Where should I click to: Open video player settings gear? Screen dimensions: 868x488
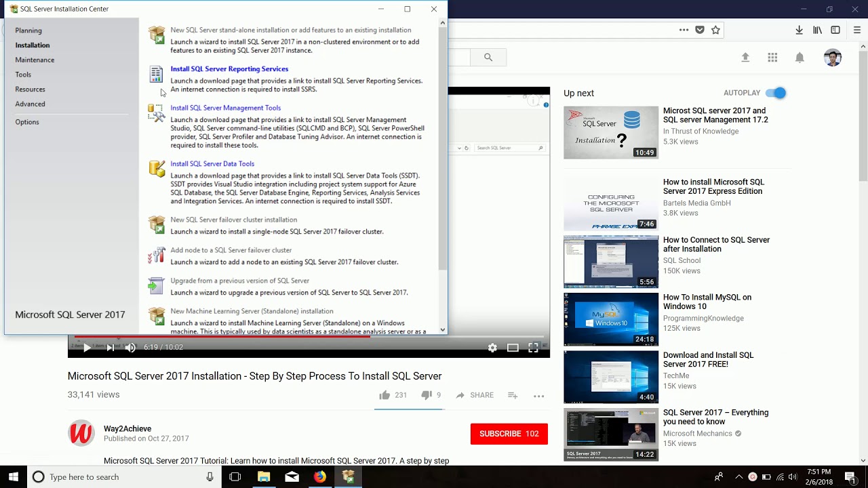(492, 348)
